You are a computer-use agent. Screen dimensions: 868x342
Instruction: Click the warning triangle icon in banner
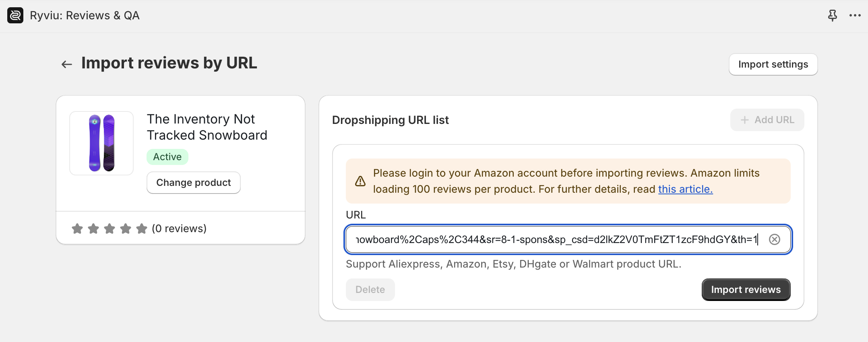[x=360, y=181]
